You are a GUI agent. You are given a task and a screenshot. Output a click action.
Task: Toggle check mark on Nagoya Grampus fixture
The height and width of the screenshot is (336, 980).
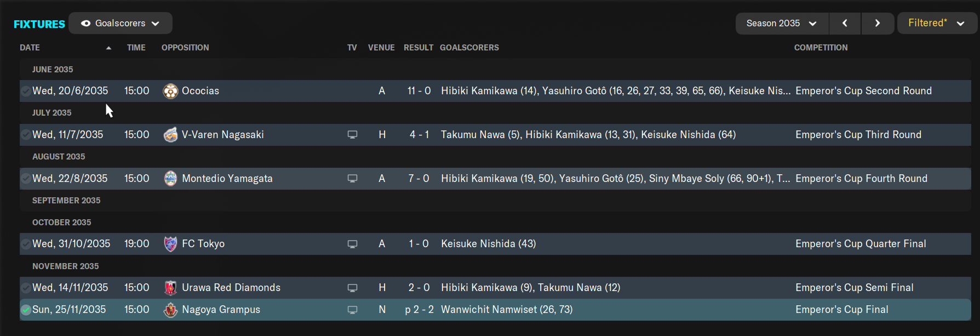26,310
